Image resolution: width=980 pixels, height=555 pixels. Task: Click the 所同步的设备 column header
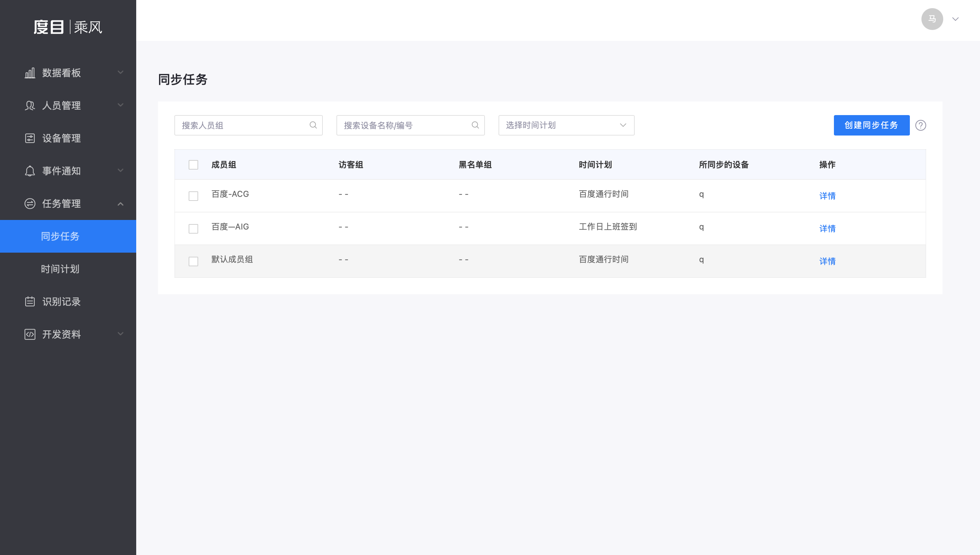(x=724, y=165)
